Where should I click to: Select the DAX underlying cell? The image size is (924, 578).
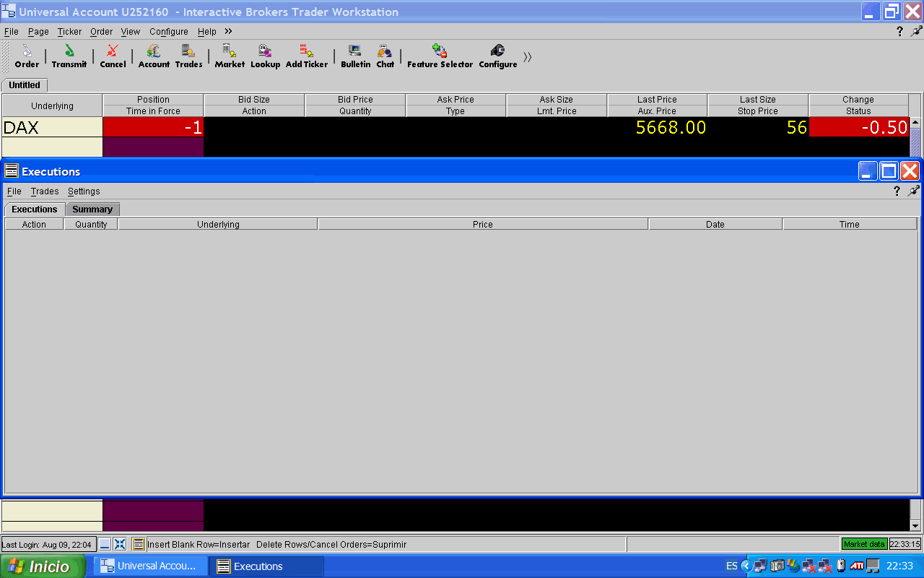(52, 127)
